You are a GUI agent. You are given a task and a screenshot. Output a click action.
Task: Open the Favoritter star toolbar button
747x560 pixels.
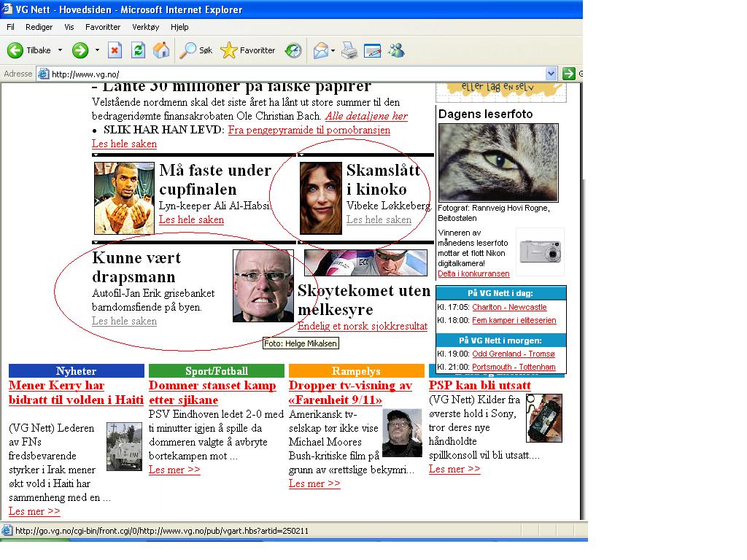(248, 50)
